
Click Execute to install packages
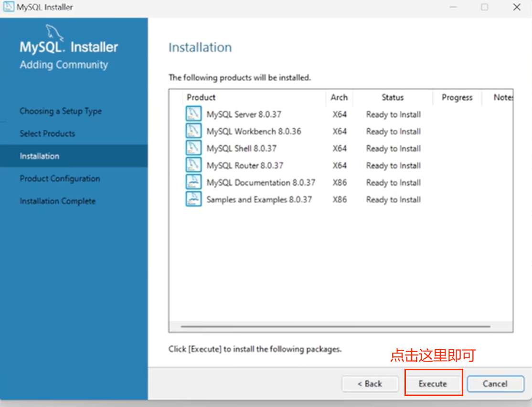point(433,384)
